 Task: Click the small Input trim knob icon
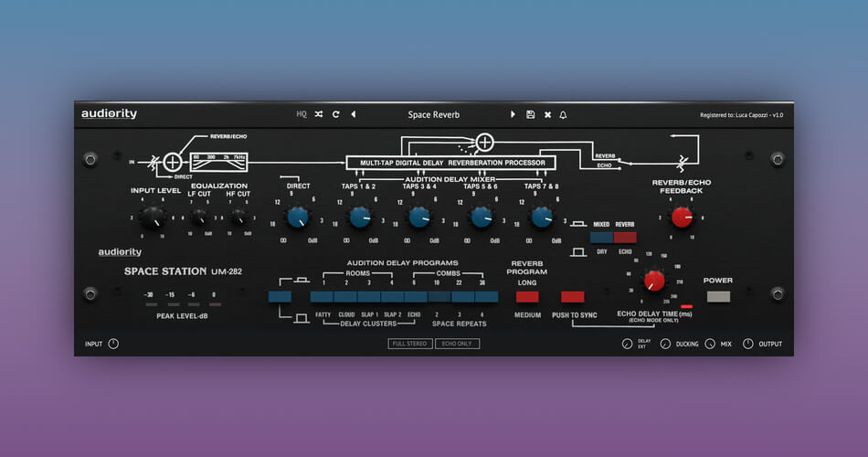[x=113, y=344]
